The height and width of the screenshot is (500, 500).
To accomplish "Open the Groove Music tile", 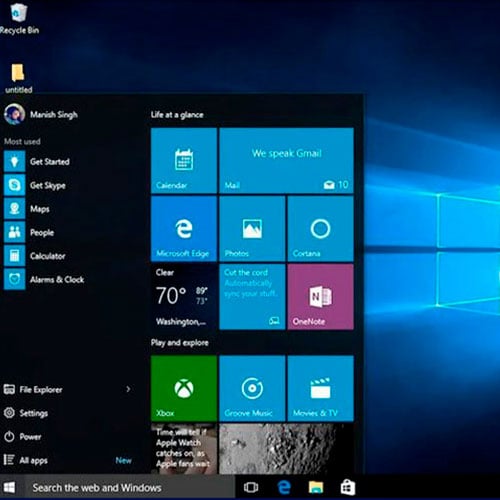I will coord(252,388).
